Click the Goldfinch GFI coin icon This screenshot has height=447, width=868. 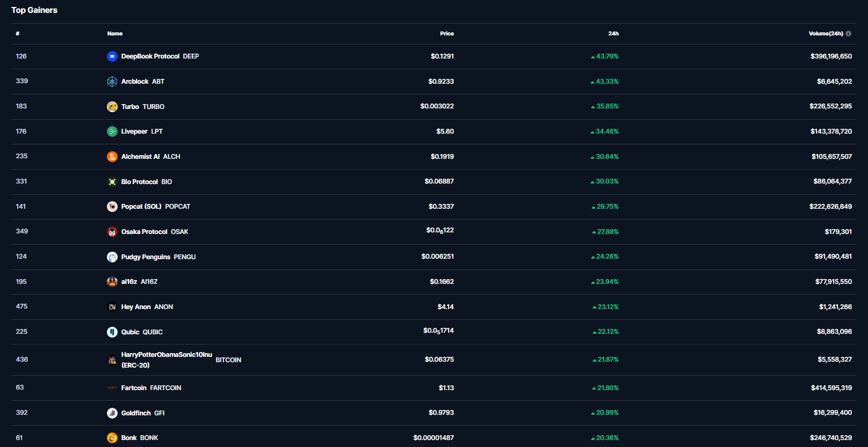[112, 413]
